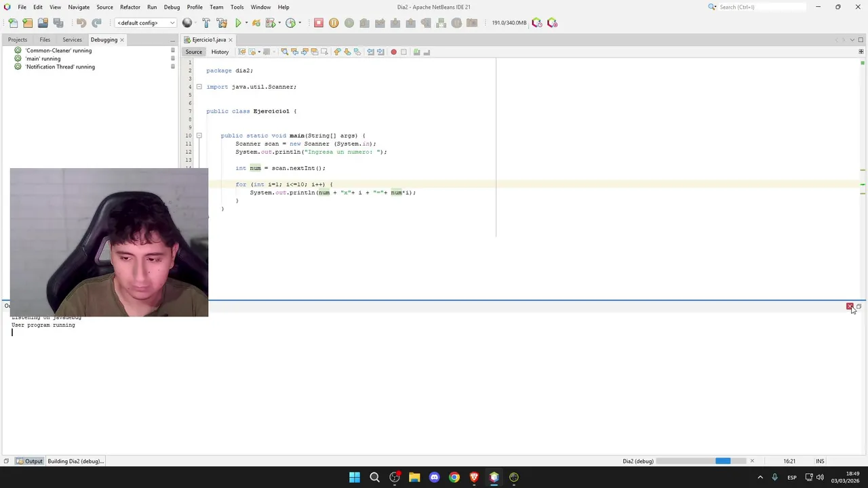Go to next bookmark icon
Viewport: 868px width, 488px height.
pos(347,52)
